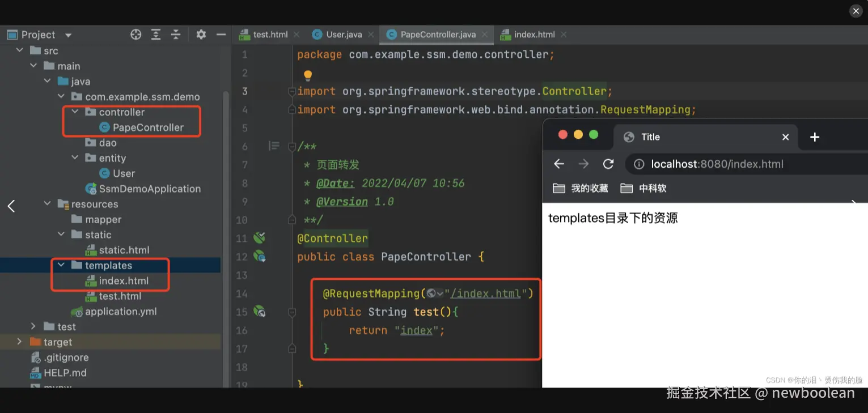Collapse the src folder

tap(20, 50)
